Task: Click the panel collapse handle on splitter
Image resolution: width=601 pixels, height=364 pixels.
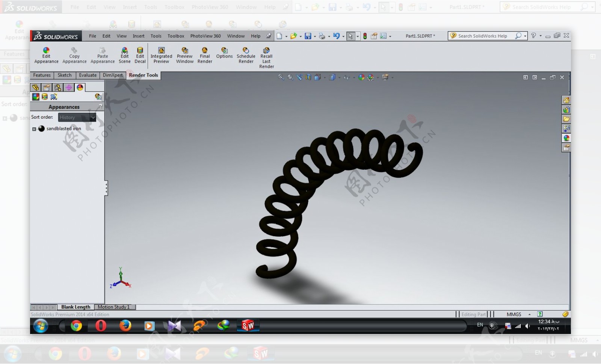Action: click(106, 188)
